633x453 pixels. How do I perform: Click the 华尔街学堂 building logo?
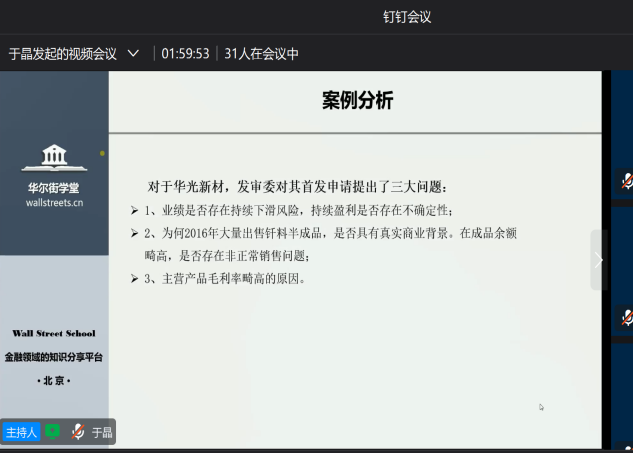[x=54, y=158]
